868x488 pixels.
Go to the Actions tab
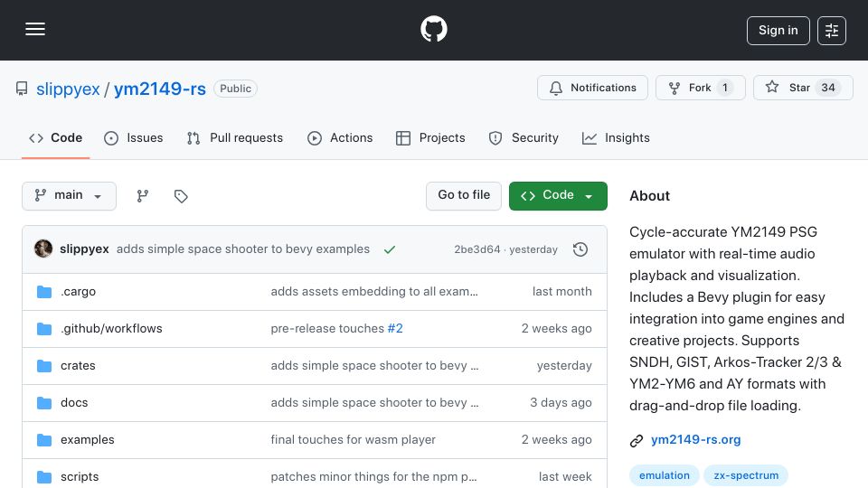[x=340, y=137]
